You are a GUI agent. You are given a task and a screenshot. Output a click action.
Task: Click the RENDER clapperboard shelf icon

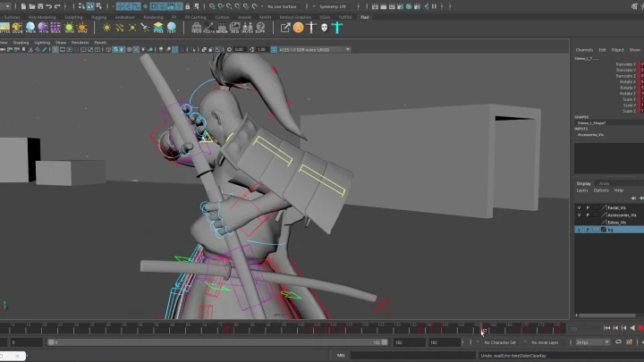222,28
